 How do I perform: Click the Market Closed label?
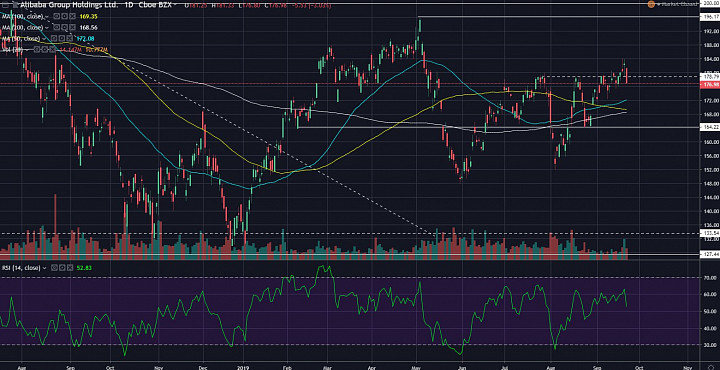click(x=681, y=4)
